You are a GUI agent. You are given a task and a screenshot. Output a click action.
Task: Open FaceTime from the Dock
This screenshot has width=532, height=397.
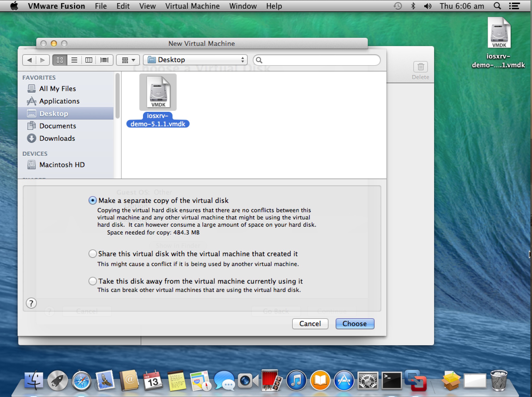(x=248, y=380)
